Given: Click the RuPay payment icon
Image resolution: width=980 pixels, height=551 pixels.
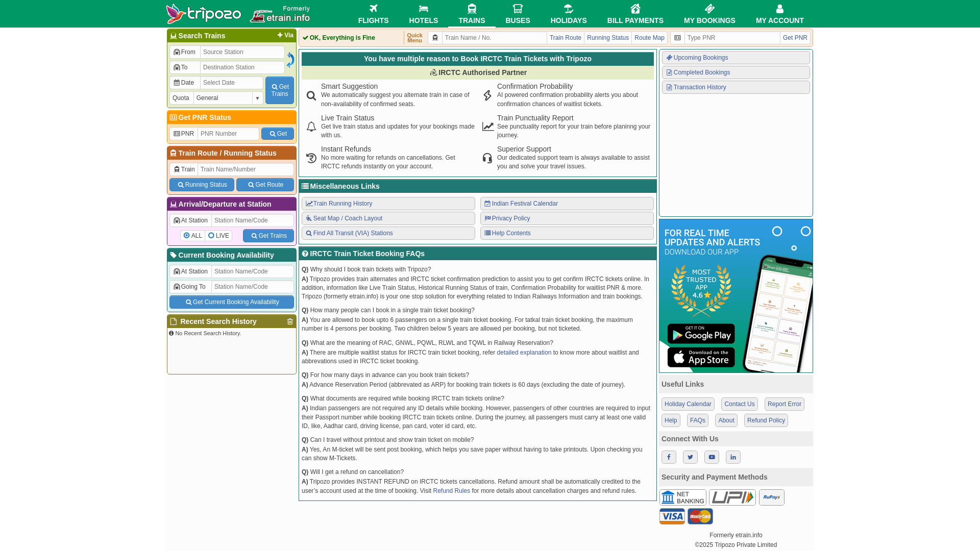Looking at the screenshot, I should [771, 497].
